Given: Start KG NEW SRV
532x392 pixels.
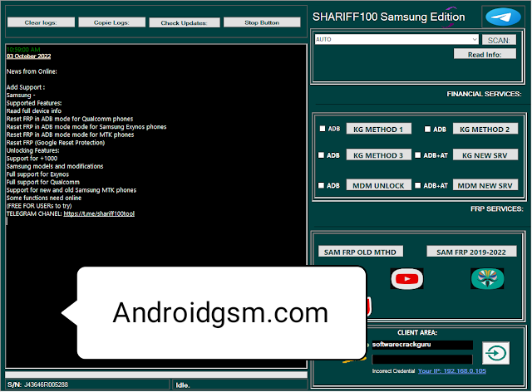Looking at the screenshot, I should pos(485,155).
